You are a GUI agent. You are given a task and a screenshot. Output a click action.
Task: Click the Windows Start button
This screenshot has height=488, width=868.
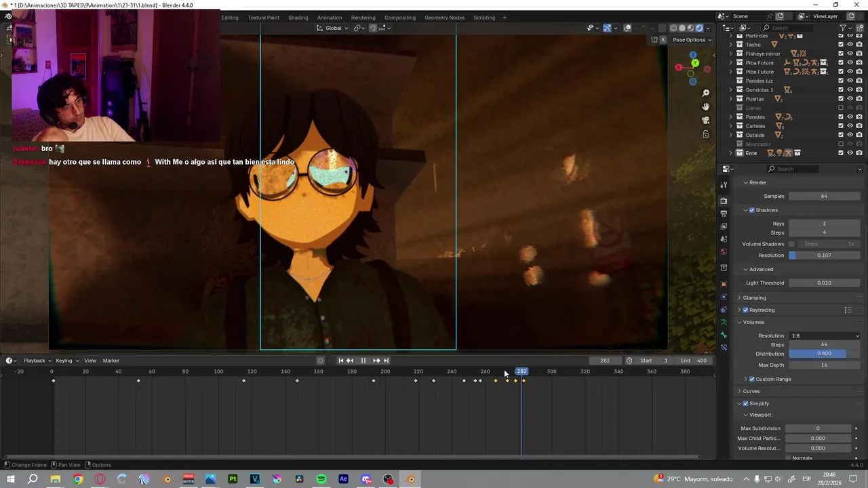coord(10,479)
